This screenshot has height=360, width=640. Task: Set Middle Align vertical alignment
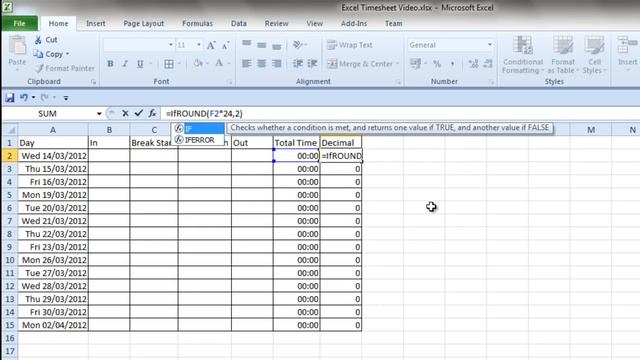[262, 45]
